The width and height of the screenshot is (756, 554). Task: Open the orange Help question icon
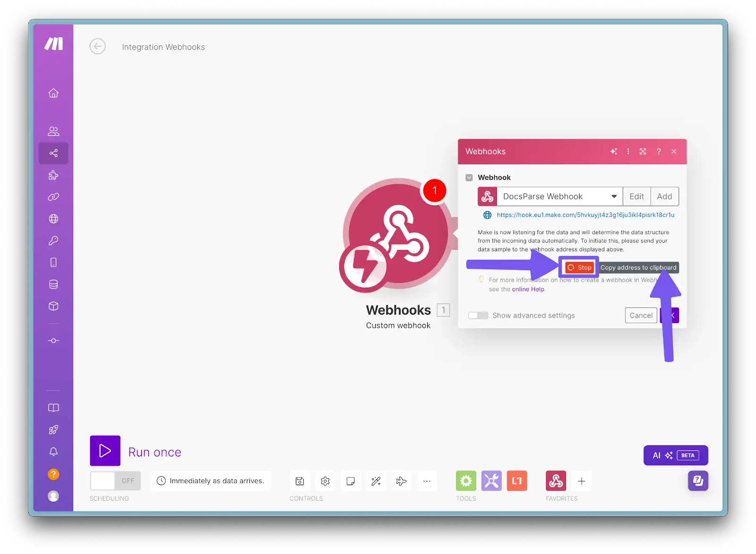coord(53,474)
